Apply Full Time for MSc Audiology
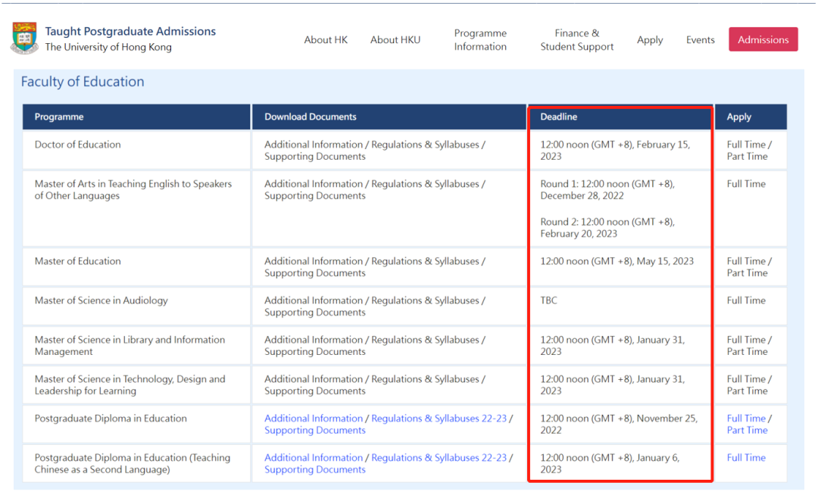The image size is (818, 504). tap(747, 300)
